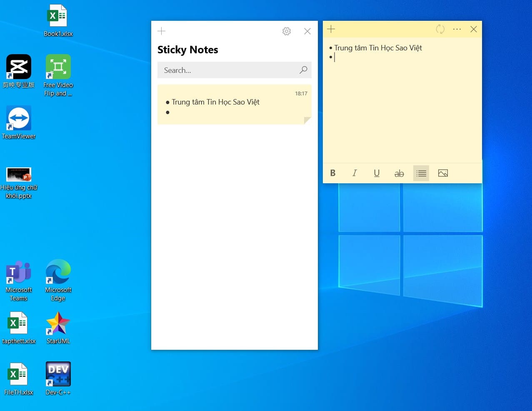532x411 pixels.
Task: Click the text line in yellow note
Action: (378, 48)
